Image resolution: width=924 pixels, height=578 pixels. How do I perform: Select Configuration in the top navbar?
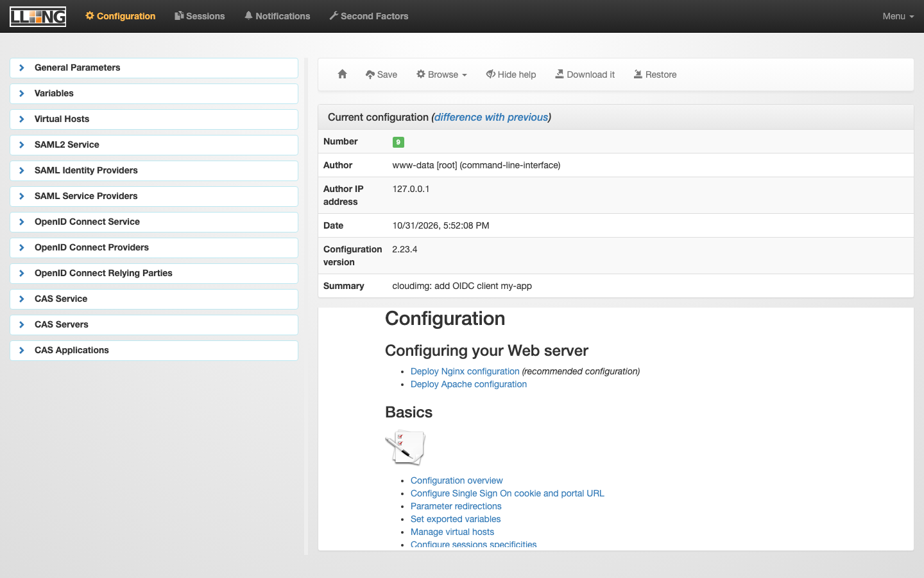[121, 16]
